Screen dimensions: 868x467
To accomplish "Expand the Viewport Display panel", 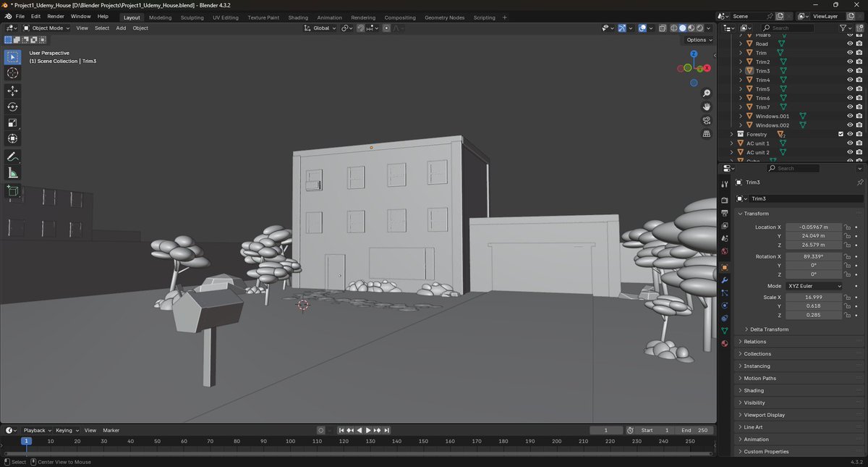I will tap(764, 415).
